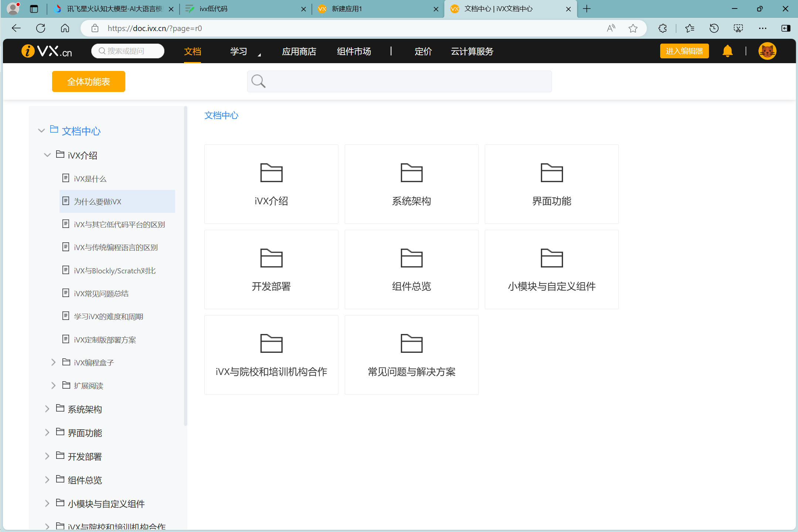Toggle the browser sidebar
Screen dimensions: 798x532
(786, 28)
